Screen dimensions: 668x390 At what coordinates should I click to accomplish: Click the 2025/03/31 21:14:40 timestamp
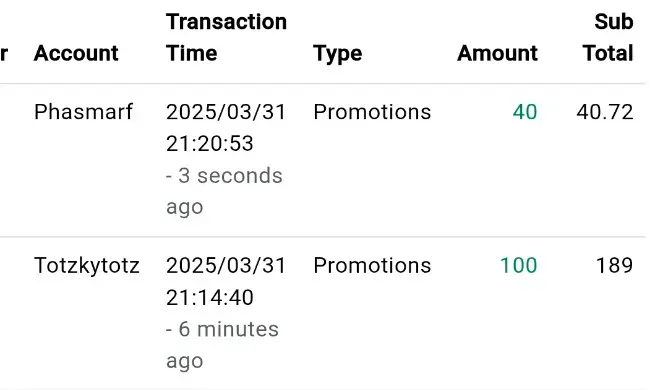click(226, 281)
